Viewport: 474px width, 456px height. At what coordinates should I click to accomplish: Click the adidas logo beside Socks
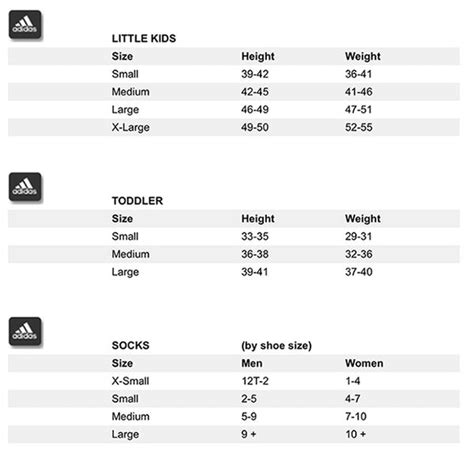pyautogui.click(x=25, y=331)
